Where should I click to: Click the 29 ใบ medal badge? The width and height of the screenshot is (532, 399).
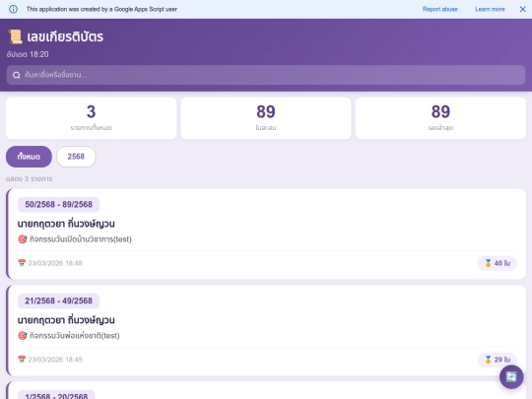(x=498, y=360)
